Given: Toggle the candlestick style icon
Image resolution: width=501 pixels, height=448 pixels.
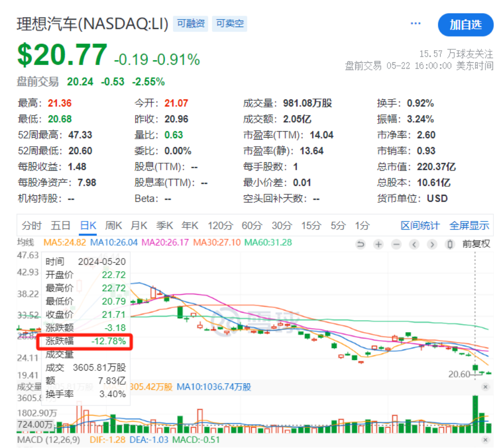Looking at the screenshot, I should [x=450, y=245].
